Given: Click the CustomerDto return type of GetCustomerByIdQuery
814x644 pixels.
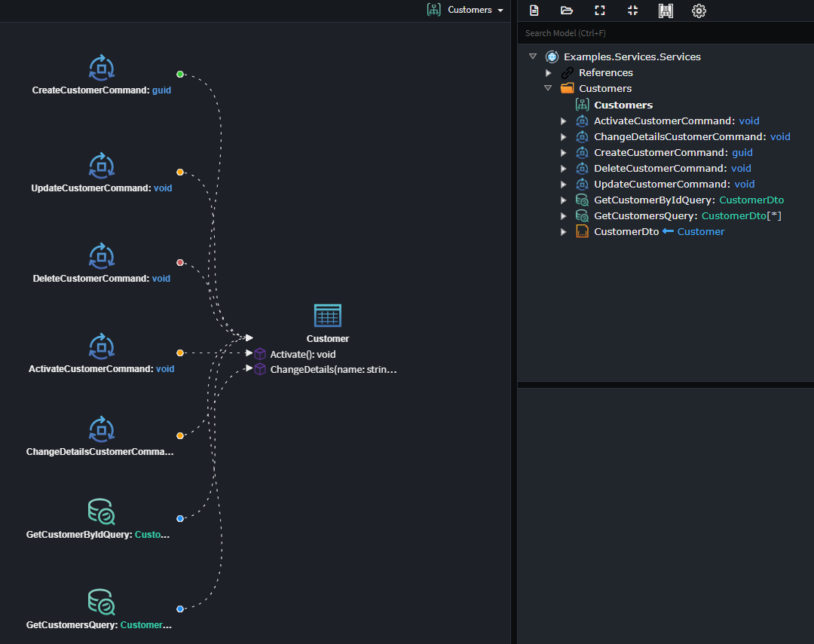Looking at the screenshot, I should 751,200.
